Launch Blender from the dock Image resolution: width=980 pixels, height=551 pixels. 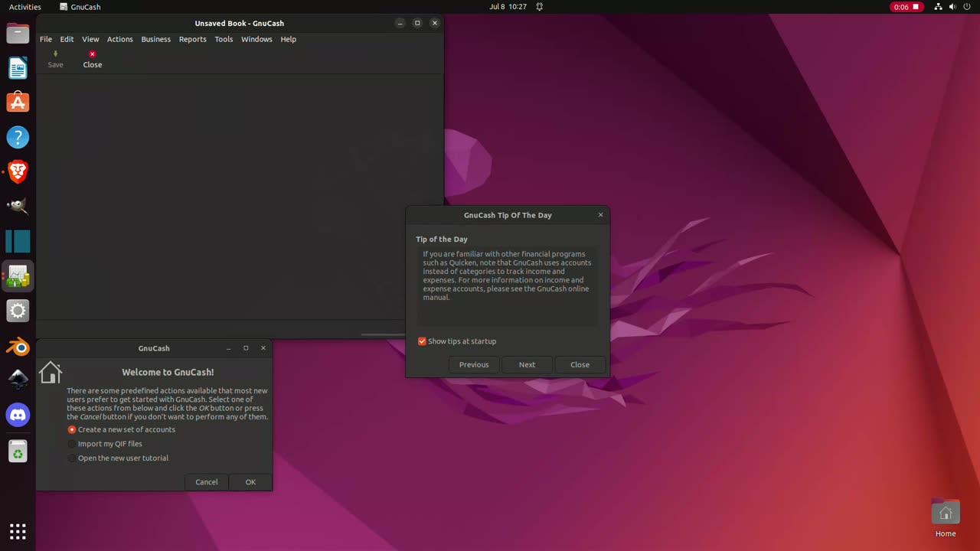click(18, 346)
